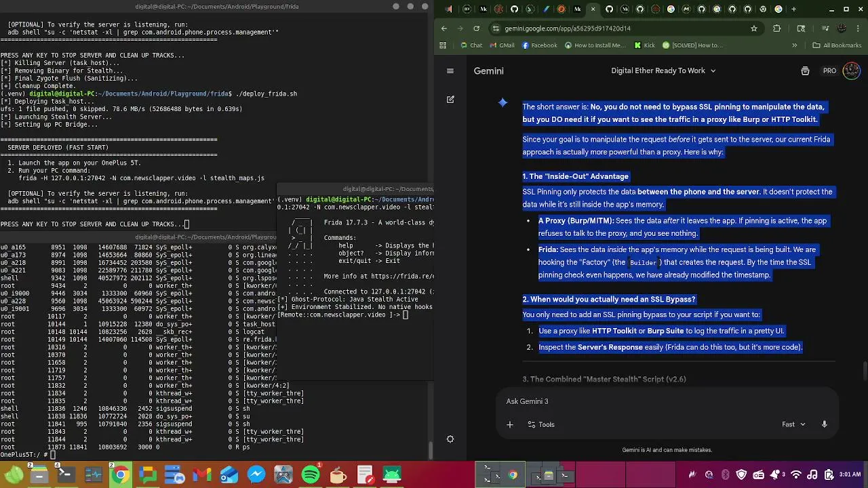Launch Spotify from the taskbar
The image size is (868, 488).
(x=311, y=474)
